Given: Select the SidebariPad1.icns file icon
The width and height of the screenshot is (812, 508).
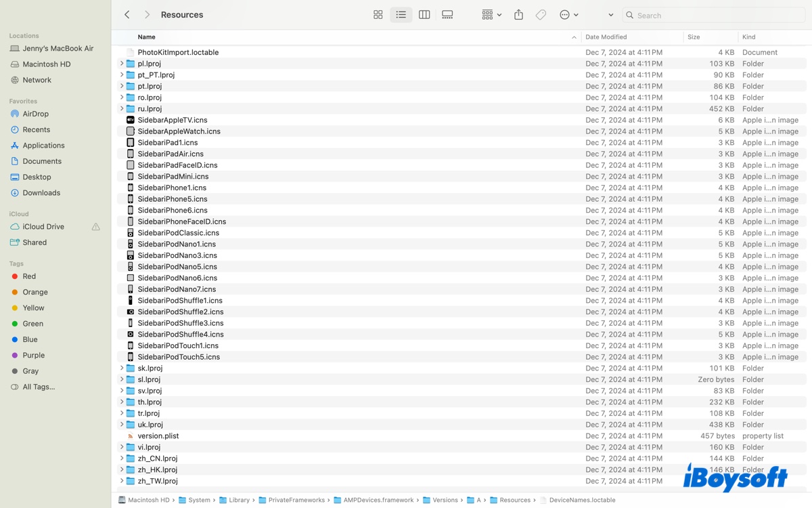Looking at the screenshot, I should pyautogui.click(x=131, y=142).
